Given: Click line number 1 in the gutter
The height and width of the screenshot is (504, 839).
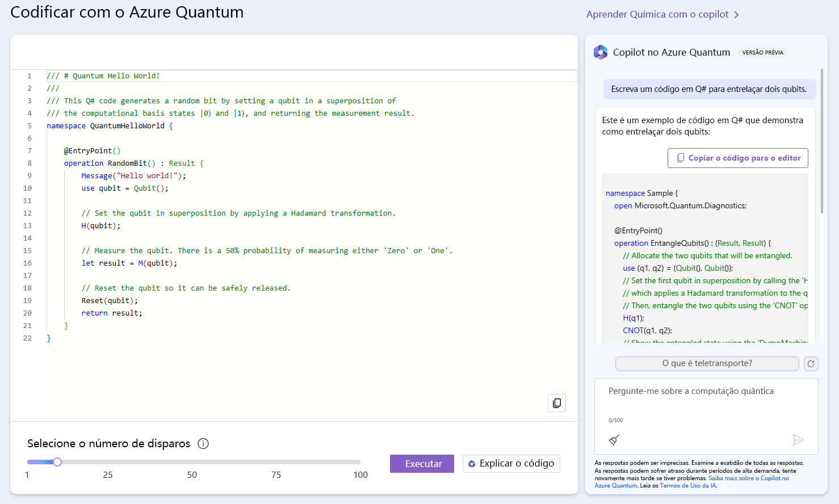Looking at the screenshot, I should pyautogui.click(x=30, y=76).
